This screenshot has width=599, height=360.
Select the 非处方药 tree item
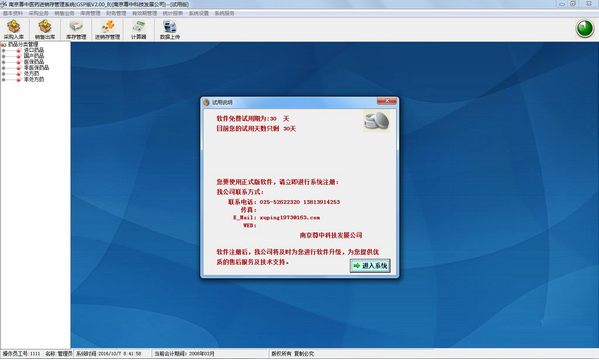click(x=34, y=79)
